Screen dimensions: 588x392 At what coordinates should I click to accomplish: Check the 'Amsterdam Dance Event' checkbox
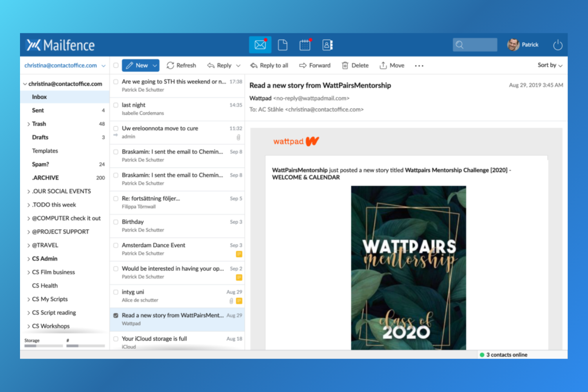pos(116,245)
